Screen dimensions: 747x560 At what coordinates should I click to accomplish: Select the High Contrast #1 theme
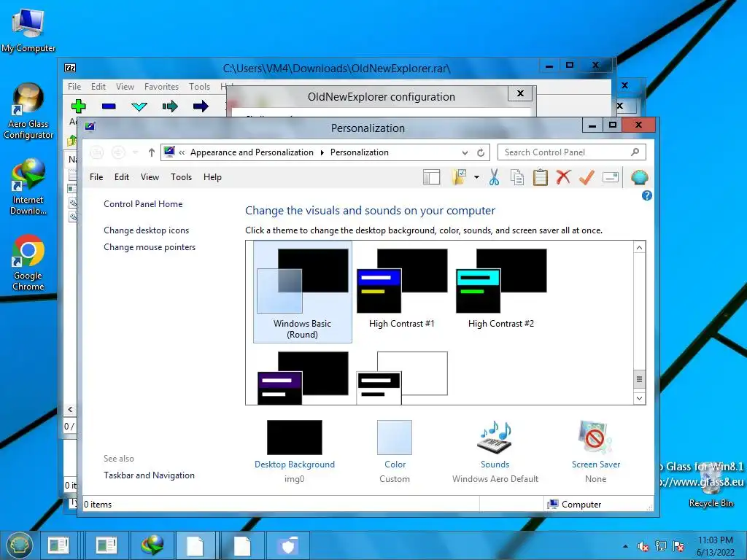402,289
